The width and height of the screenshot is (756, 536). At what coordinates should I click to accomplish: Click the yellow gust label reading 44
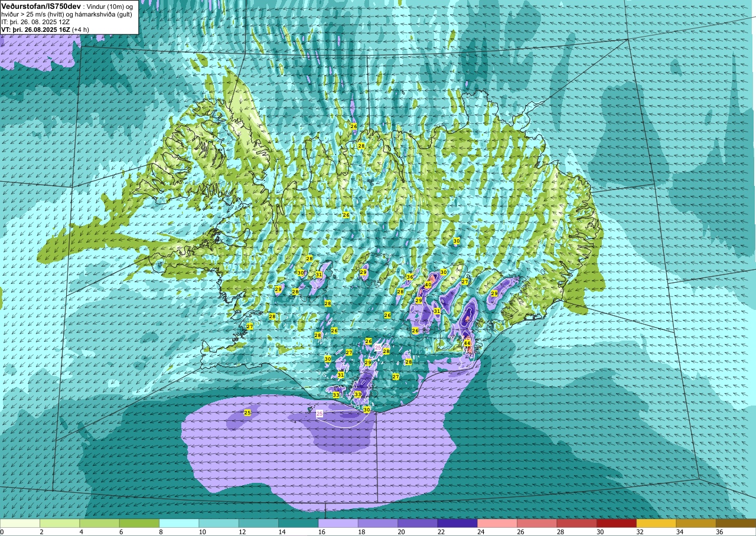pos(467,343)
